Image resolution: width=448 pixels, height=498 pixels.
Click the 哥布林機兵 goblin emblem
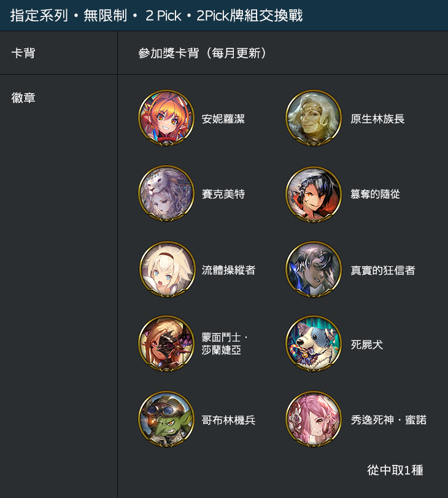click(166, 419)
